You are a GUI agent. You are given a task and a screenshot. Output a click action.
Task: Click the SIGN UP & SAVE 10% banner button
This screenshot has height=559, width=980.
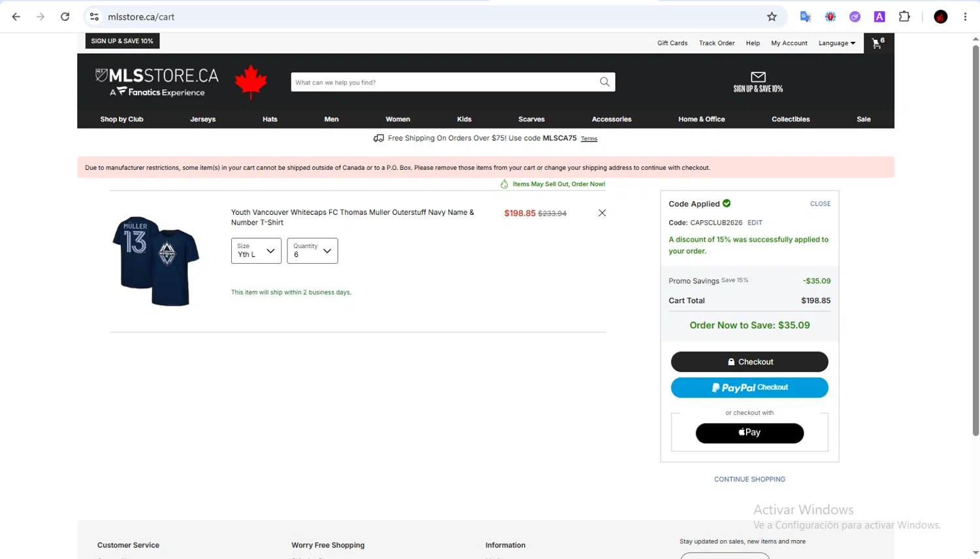(122, 41)
